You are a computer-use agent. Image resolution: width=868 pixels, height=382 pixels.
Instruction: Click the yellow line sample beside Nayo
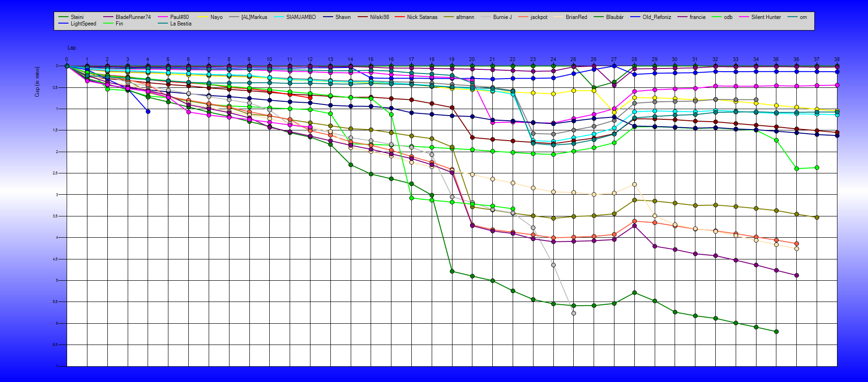(x=203, y=17)
